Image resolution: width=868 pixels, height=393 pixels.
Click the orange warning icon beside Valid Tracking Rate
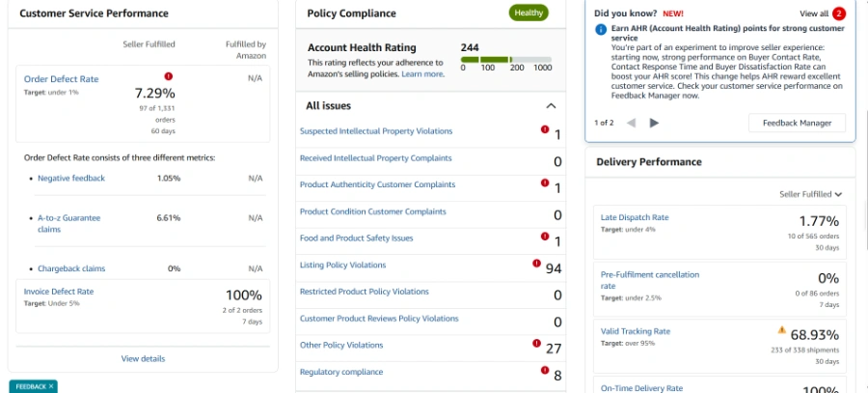click(781, 330)
